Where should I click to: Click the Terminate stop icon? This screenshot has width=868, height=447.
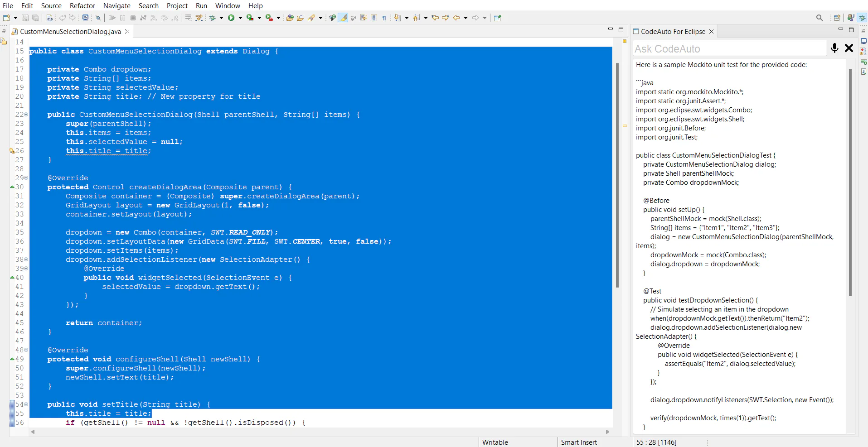pos(133,18)
